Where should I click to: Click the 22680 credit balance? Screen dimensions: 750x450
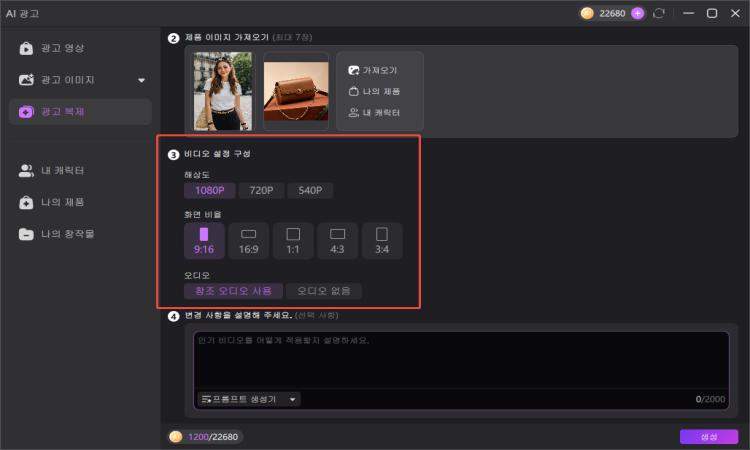pyautogui.click(x=612, y=13)
